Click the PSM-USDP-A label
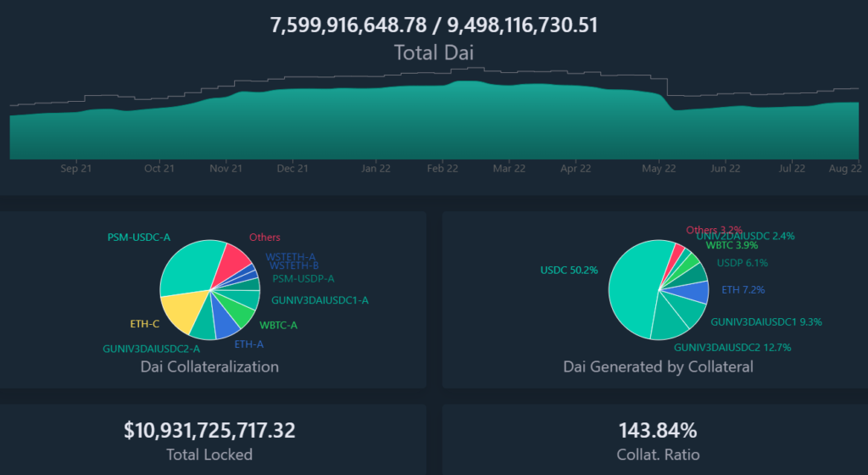 303,278
